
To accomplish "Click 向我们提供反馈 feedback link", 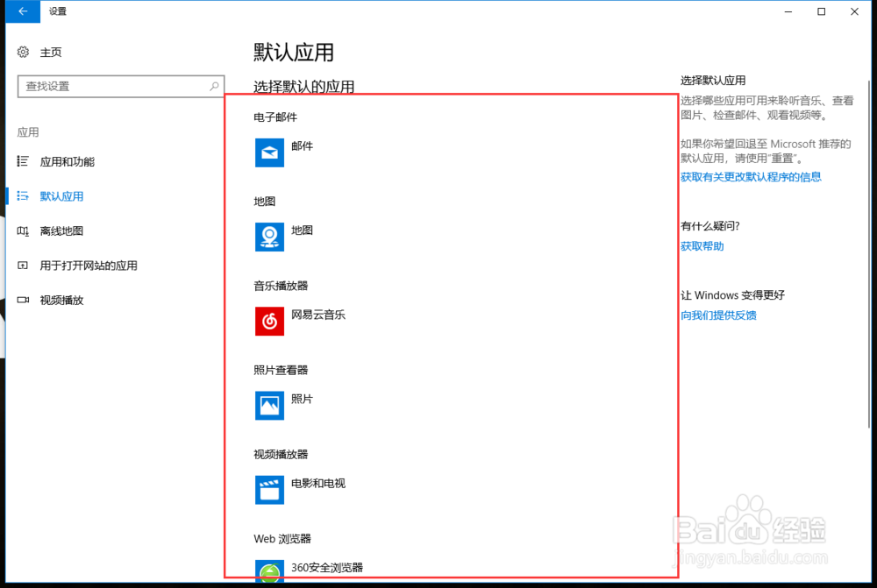I will [719, 315].
